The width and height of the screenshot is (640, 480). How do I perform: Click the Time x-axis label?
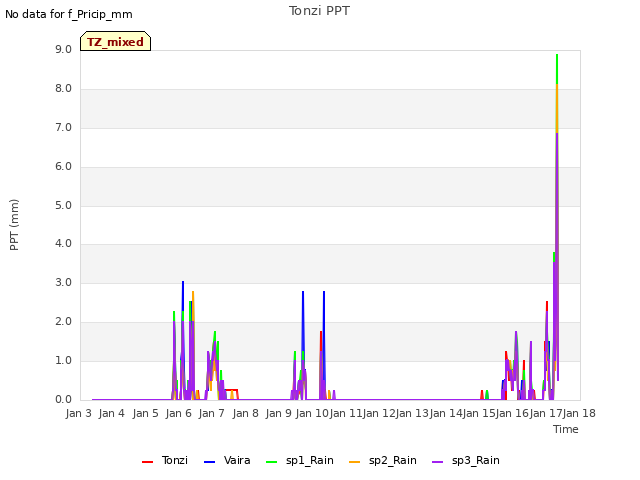566,429
